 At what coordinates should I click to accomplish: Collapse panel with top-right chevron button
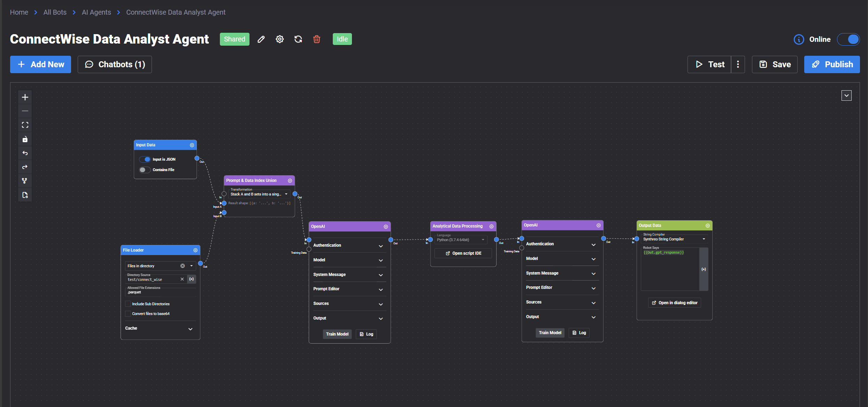click(x=846, y=95)
